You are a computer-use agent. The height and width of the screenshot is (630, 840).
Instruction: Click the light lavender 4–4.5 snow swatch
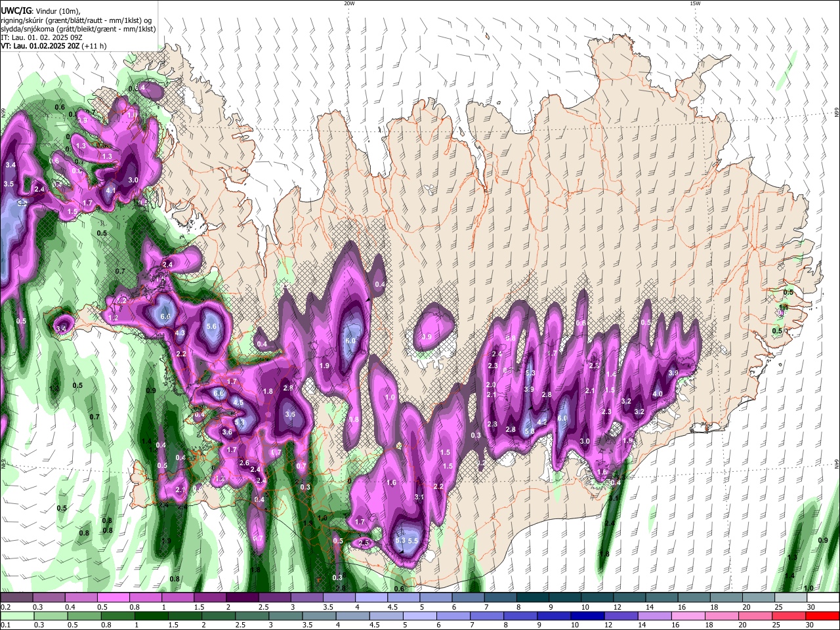[371, 598]
